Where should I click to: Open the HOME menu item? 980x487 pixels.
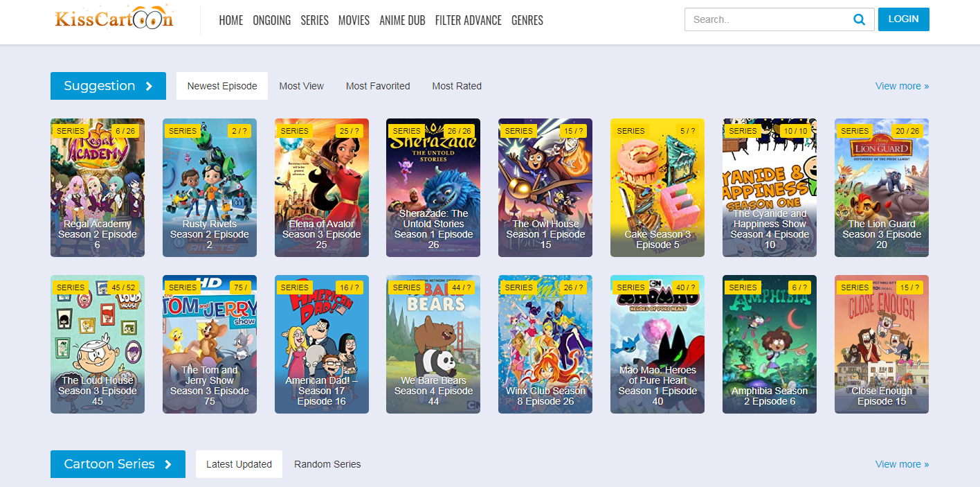click(x=230, y=20)
